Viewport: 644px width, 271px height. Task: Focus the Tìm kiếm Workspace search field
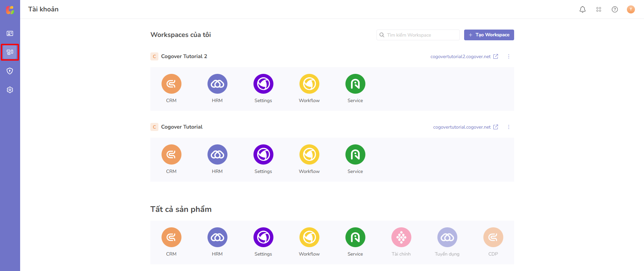(418, 35)
